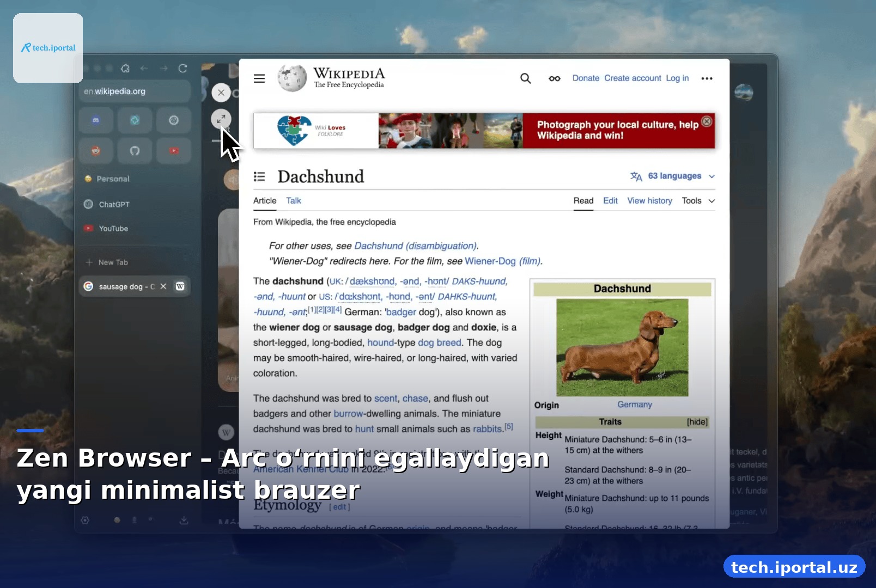Open the three-dot personal tools menu
876x588 pixels.
pos(707,78)
